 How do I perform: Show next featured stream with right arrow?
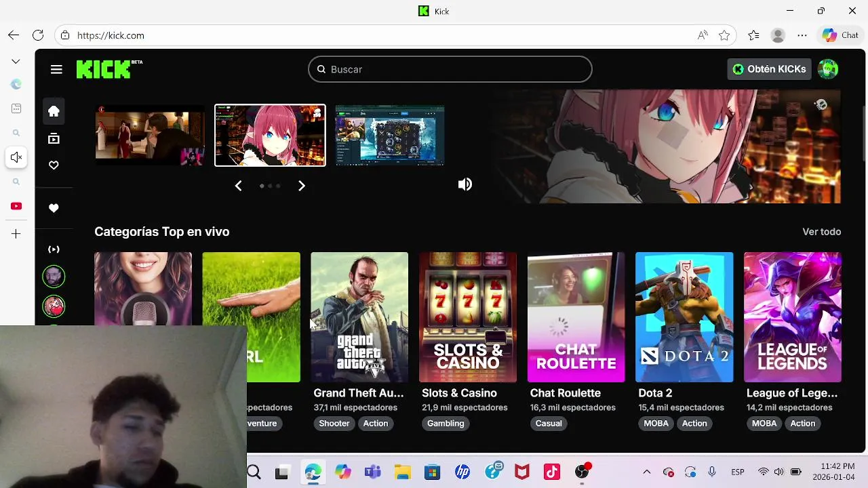pos(302,186)
